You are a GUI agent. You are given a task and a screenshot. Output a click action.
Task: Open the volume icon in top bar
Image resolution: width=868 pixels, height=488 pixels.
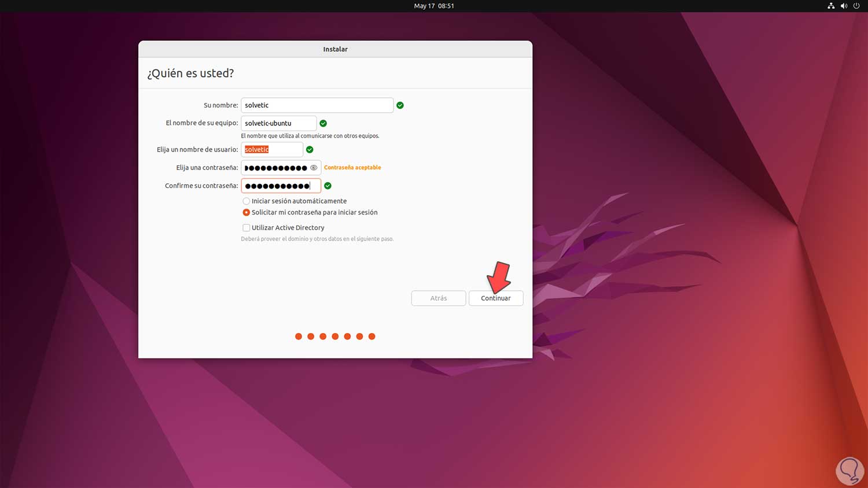(844, 6)
